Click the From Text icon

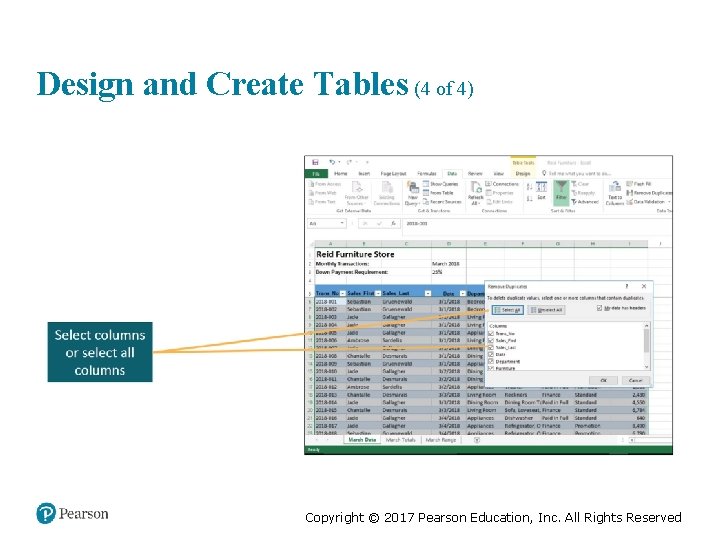tap(311, 202)
